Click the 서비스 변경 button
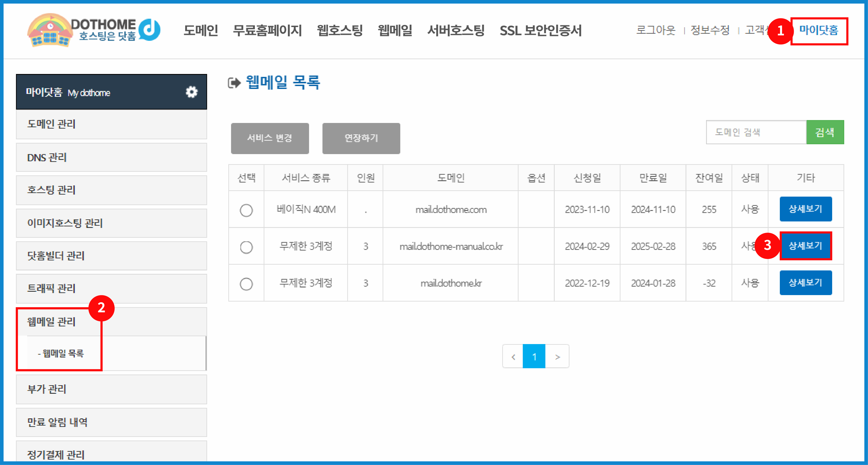868x465 pixels. coord(270,138)
